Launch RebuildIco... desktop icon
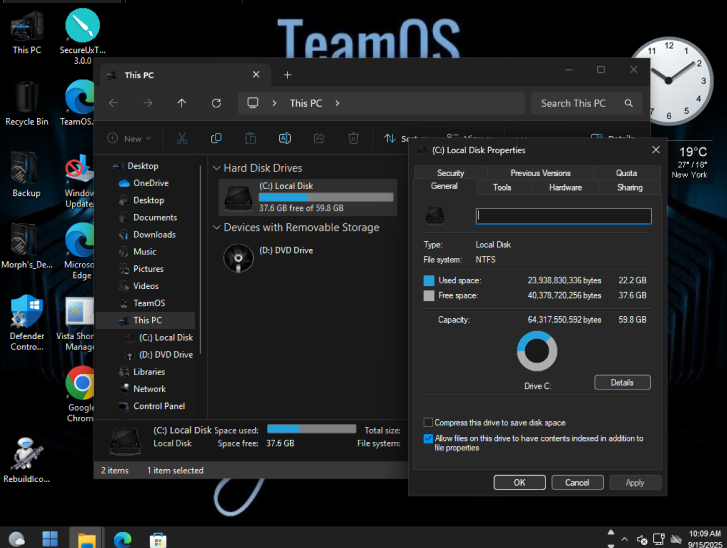The width and height of the screenshot is (727, 548). 26,460
